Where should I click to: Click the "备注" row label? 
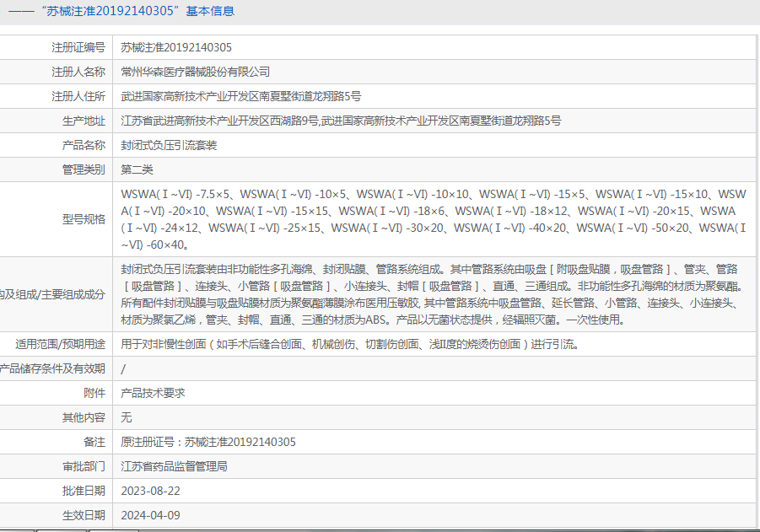point(94,442)
